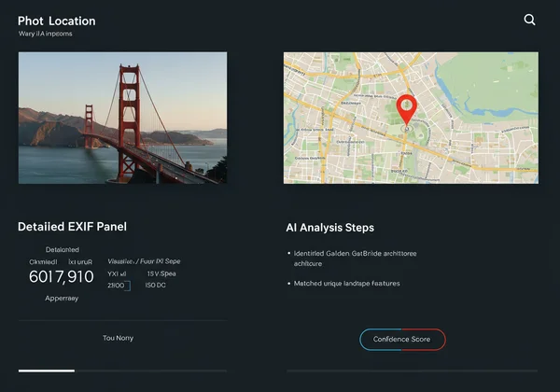Image resolution: width=560 pixels, height=392 pixels.
Task: Click the subtitle under Phot Location
Action: pyautogui.click(x=46, y=34)
